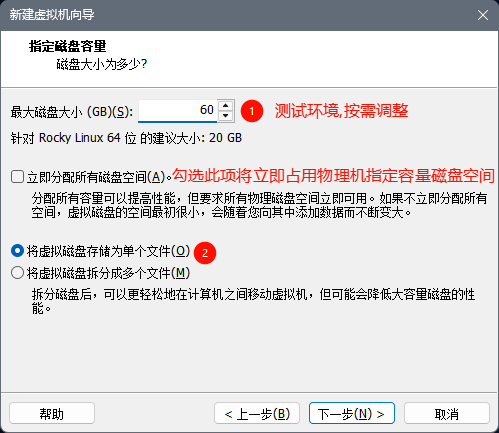
Task: Increase disk size with up stepper arrow
Action: (x=226, y=105)
